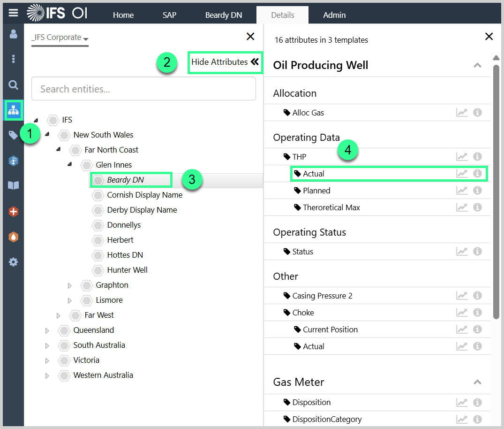This screenshot has width=504, height=429.
Task: Click trend chart icon for Alloc Gas
Action: (462, 113)
